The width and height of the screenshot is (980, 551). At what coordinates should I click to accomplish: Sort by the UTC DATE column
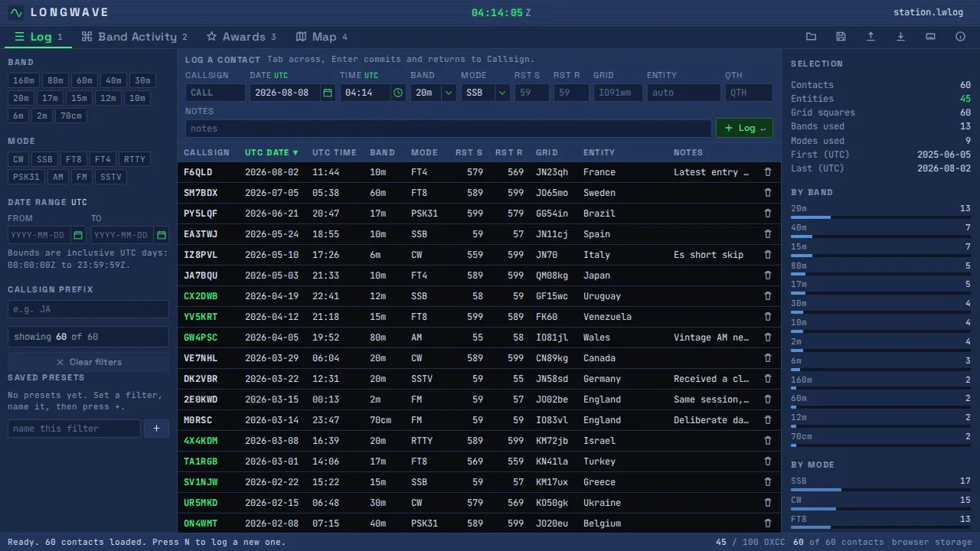272,152
